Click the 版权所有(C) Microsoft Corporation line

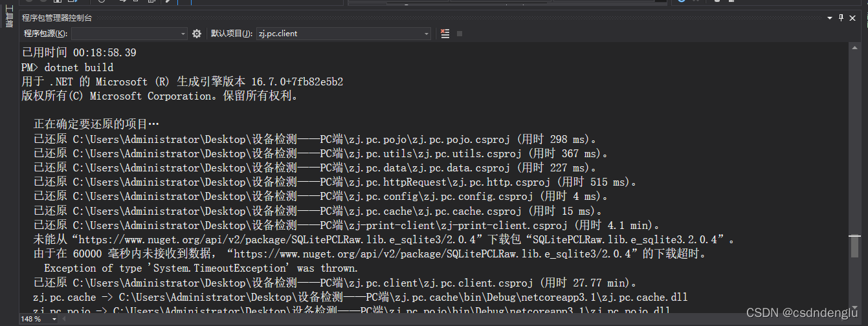[x=160, y=96]
